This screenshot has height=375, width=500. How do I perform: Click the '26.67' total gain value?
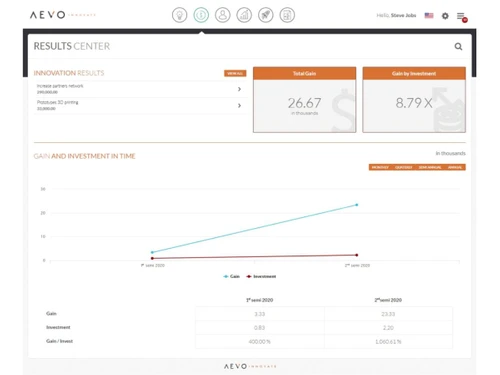[x=304, y=103]
